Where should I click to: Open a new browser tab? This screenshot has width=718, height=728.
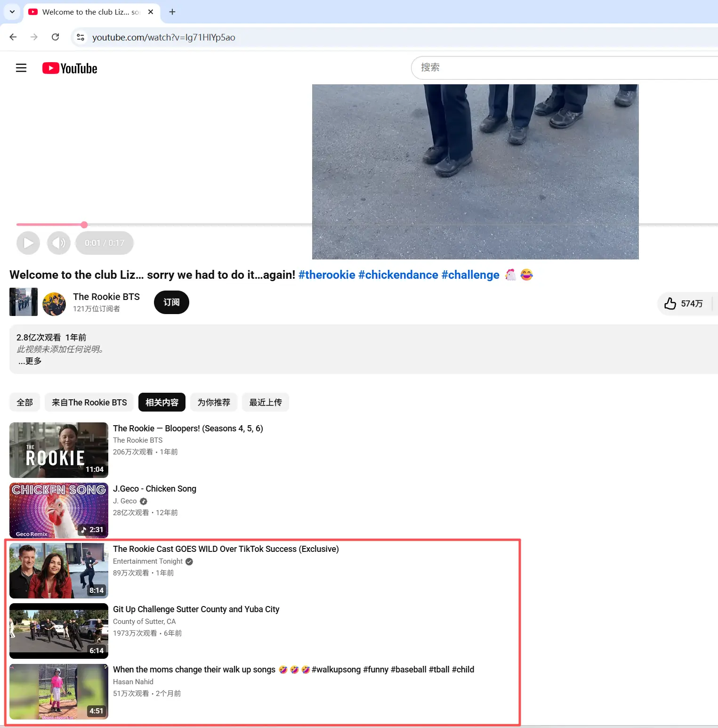pyautogui.click(x=172, y=12)
